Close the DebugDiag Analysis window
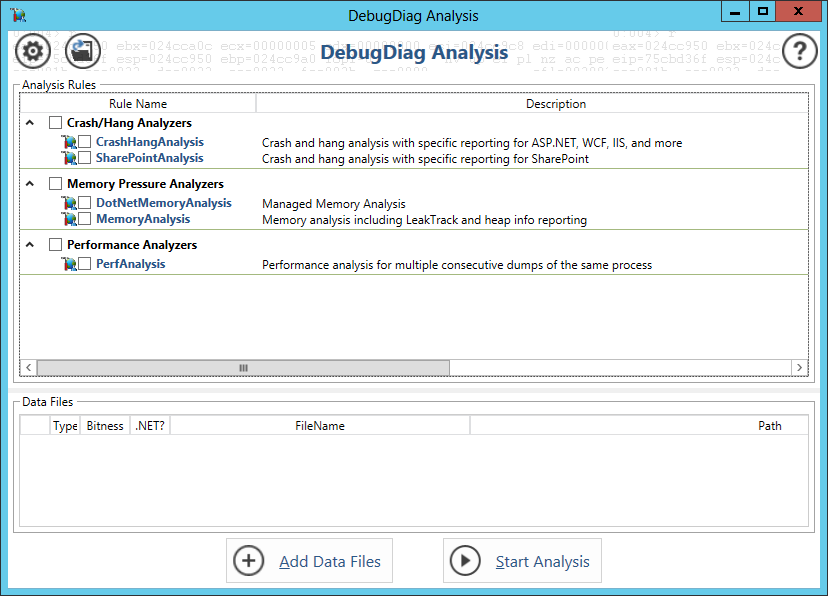Image resolution: width=828 pixels, height=596 pixels. (x=798, y=12)
